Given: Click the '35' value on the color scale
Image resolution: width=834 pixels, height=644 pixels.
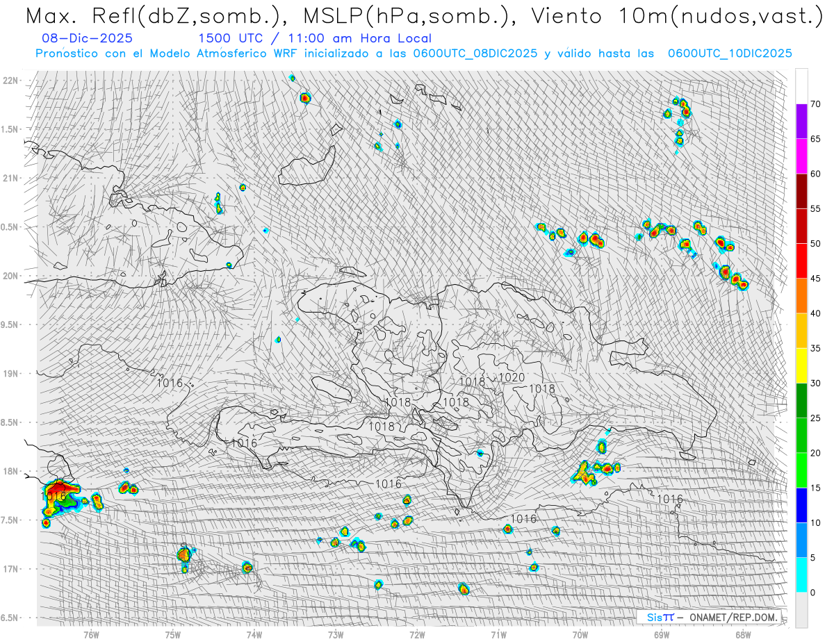Looking at the screenshot, I should pos(815,348).
